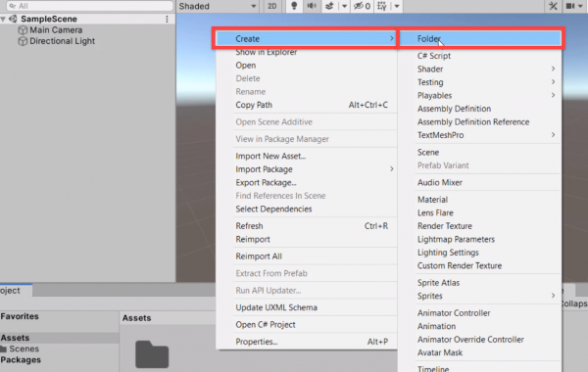588x372 pixels.
Task: Expand the Playables submenu arrow
Action: coord(553,95)
